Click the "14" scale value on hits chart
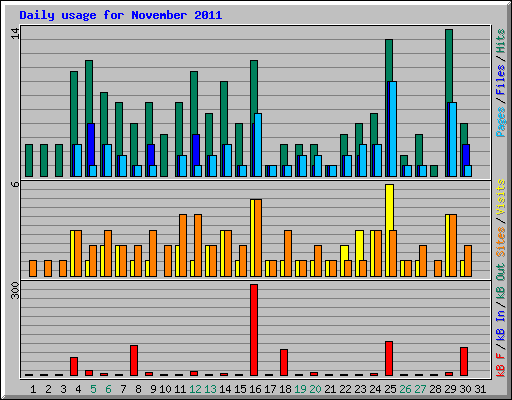The height and width of the screenshot is (400, 512). 16,33
